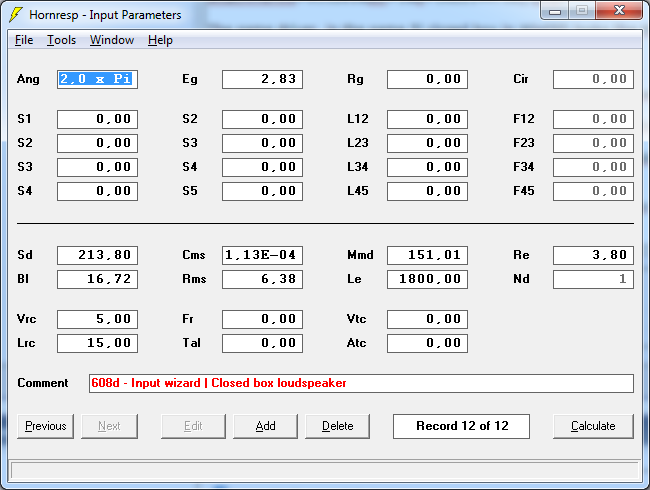Click the Vrc label
This screenshot has width=650, height=490.
click(x=27, y=319)
